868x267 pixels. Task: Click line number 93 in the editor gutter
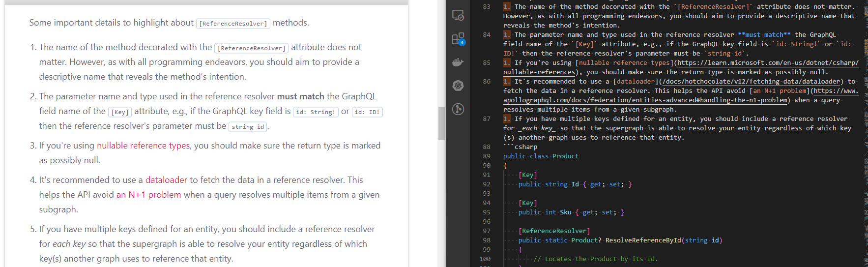pyautogui.click(x=486, y=194)
